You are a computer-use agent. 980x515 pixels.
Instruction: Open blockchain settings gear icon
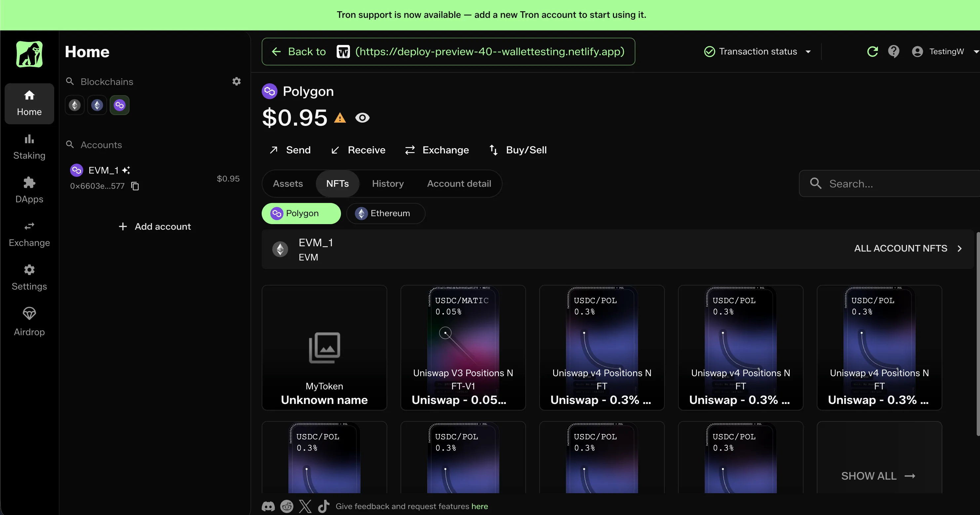click(x=237, y=81)
